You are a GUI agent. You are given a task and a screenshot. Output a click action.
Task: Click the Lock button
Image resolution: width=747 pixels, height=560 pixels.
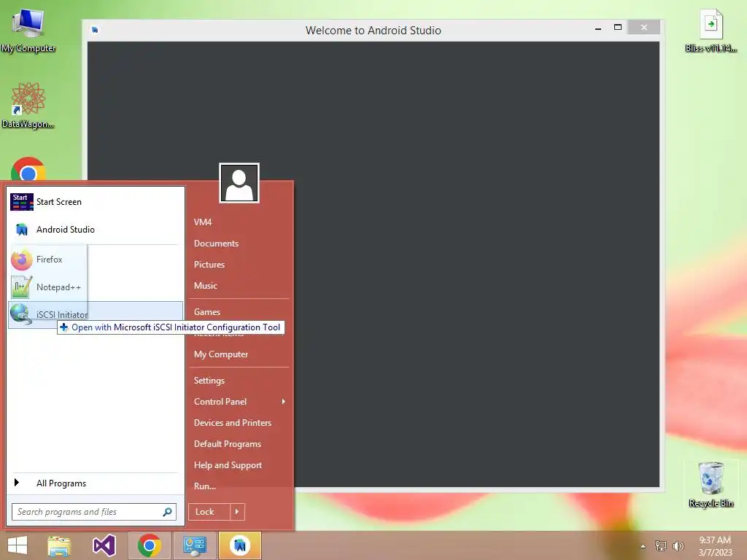(x=209, y=512)
